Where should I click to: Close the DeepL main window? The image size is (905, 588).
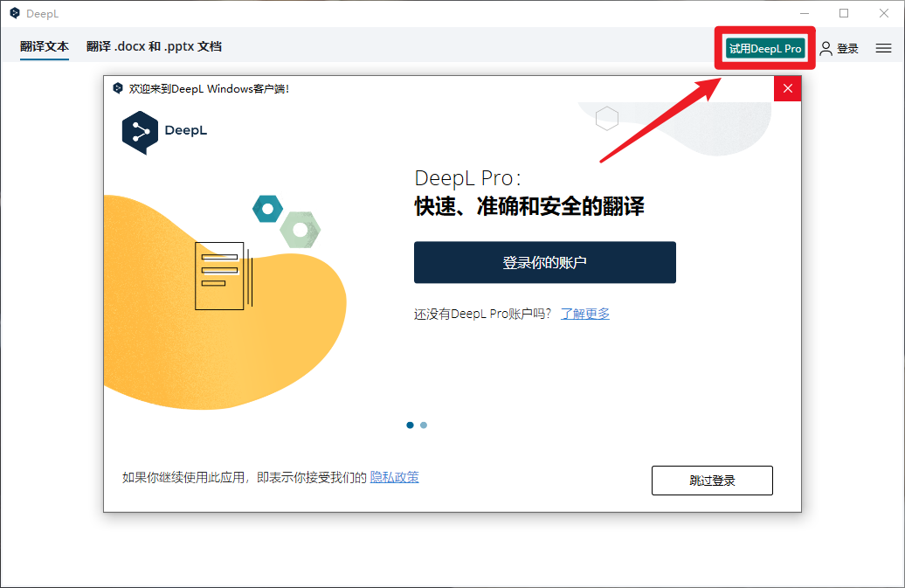pos(884,13)
